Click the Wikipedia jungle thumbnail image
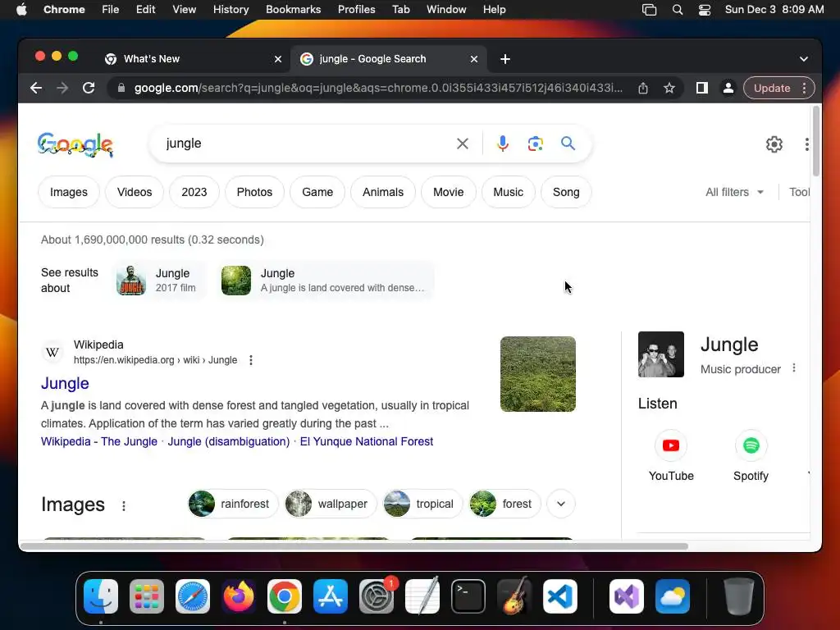This screenshot has width=840, height=630. [x=538, y=374]
